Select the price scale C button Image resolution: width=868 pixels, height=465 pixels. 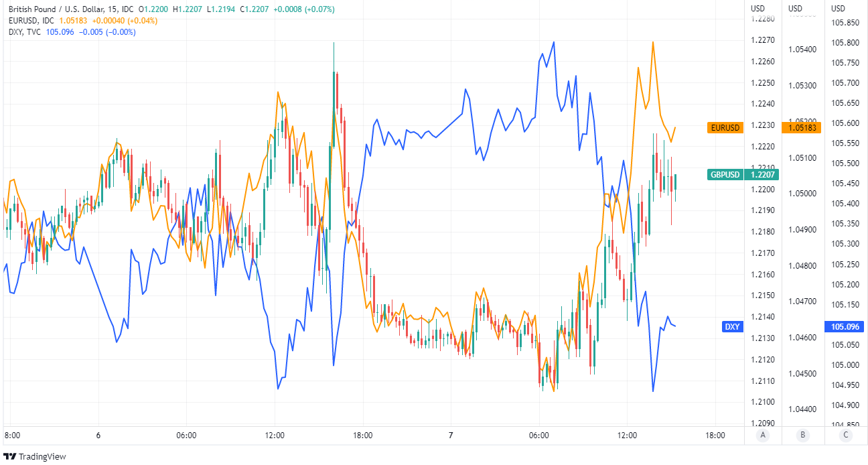click(x=844, y=436)
